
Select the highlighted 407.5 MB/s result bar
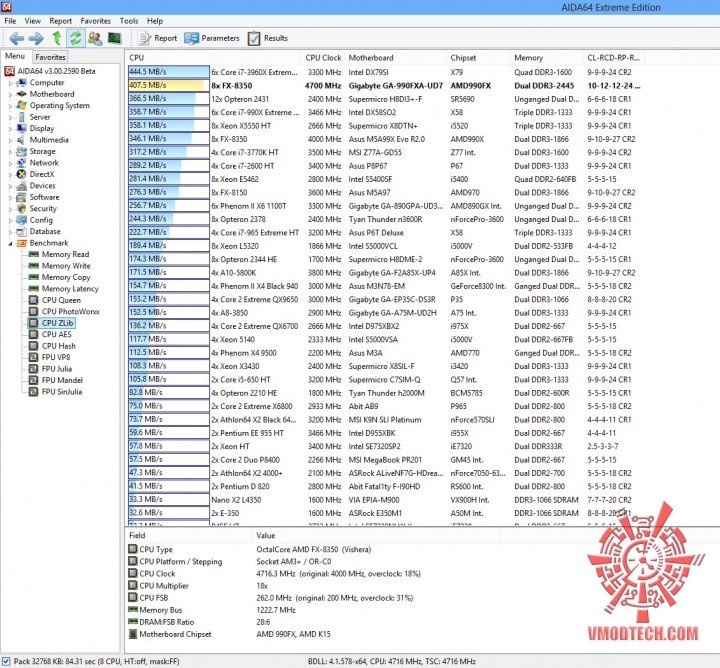(169, 85)
